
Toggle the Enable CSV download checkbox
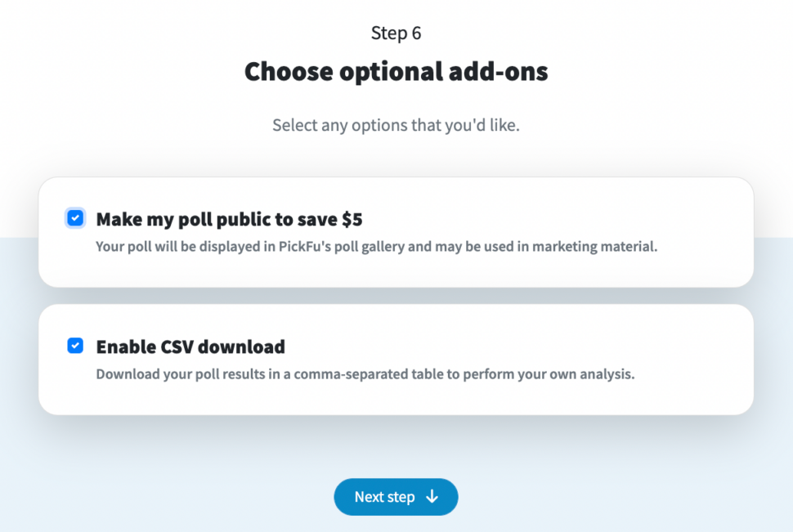click(75, 346)
